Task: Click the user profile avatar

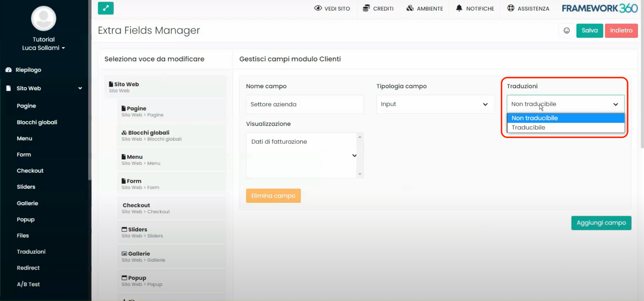Action: pyautogui.click(x=44, y=18)
